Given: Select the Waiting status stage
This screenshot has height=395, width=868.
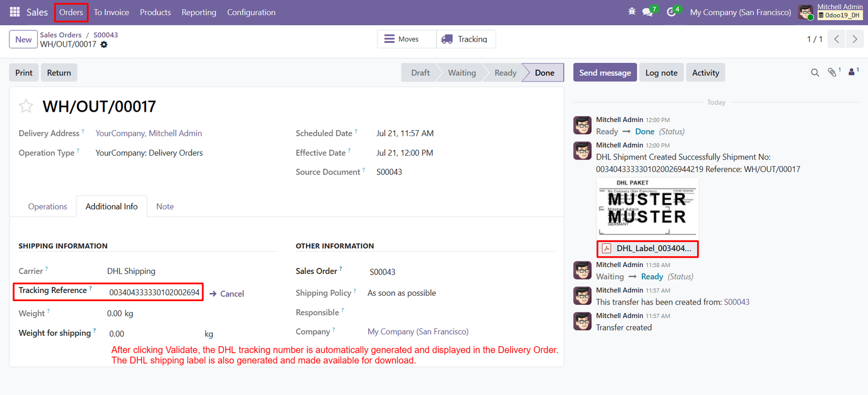Looking at the screenshot, I should [x=462, y=73].
